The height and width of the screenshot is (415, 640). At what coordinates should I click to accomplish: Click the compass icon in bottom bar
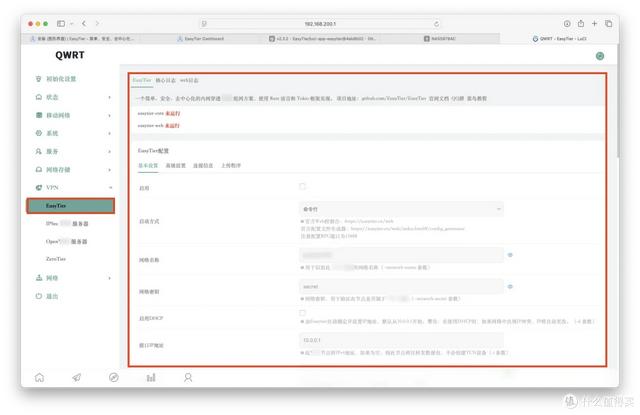coord(114,377)
